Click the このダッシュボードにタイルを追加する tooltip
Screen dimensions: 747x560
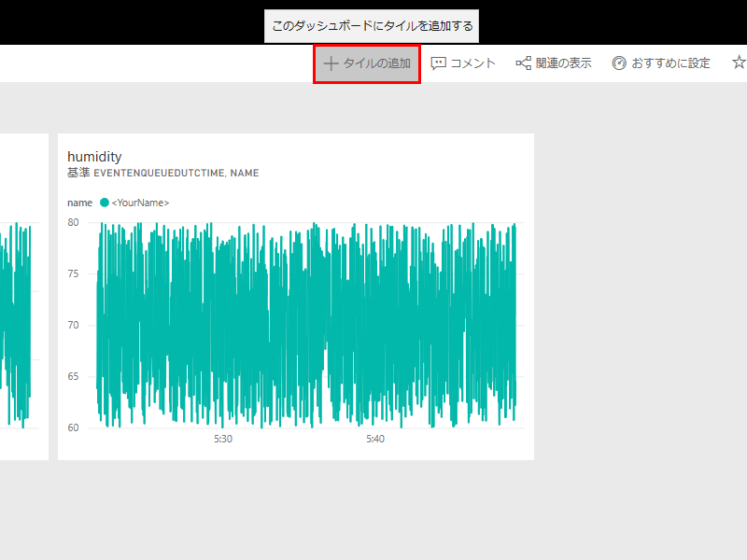tap(372, 26)
